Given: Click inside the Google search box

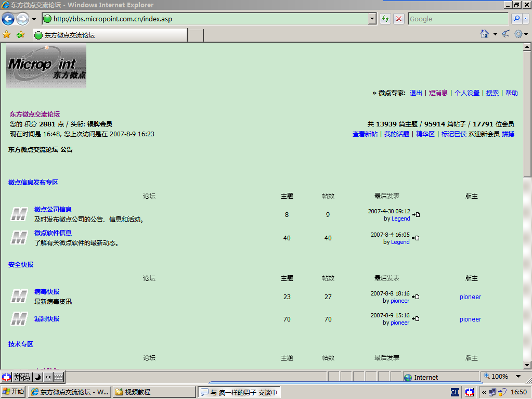Looking at the screenshot, I should click(x=457, y=19).
